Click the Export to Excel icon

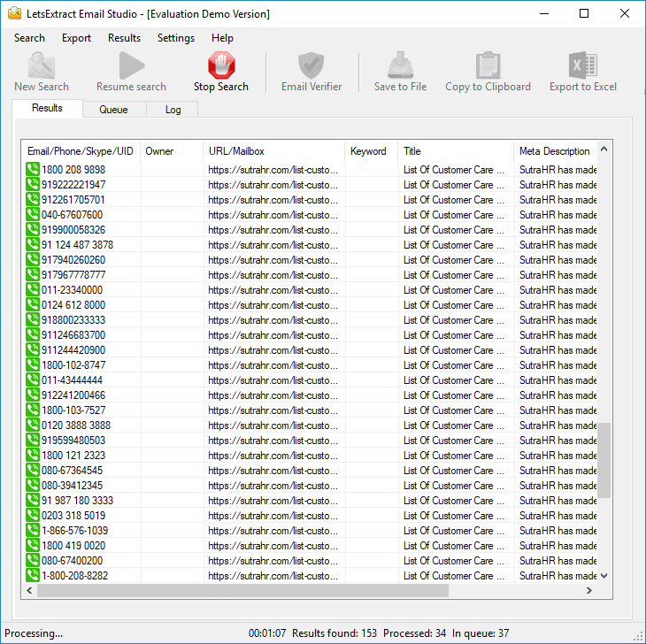(x=582, y=65)
